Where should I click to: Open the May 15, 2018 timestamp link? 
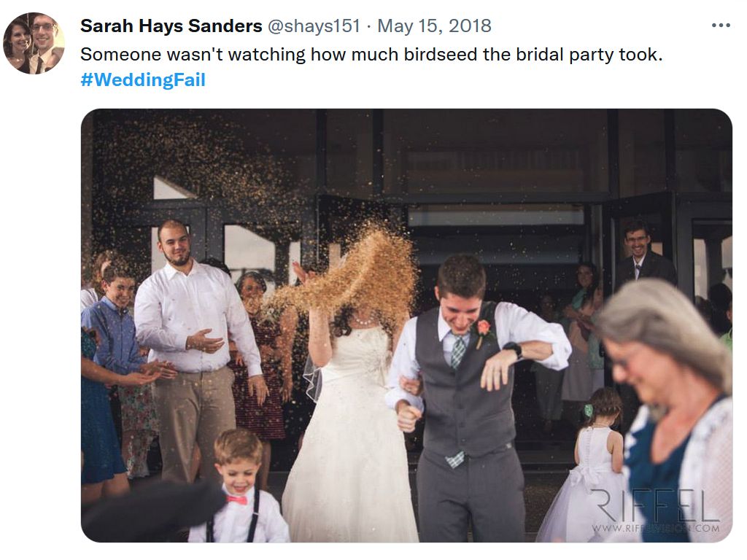pyautogui.click(x=434, y=26)
